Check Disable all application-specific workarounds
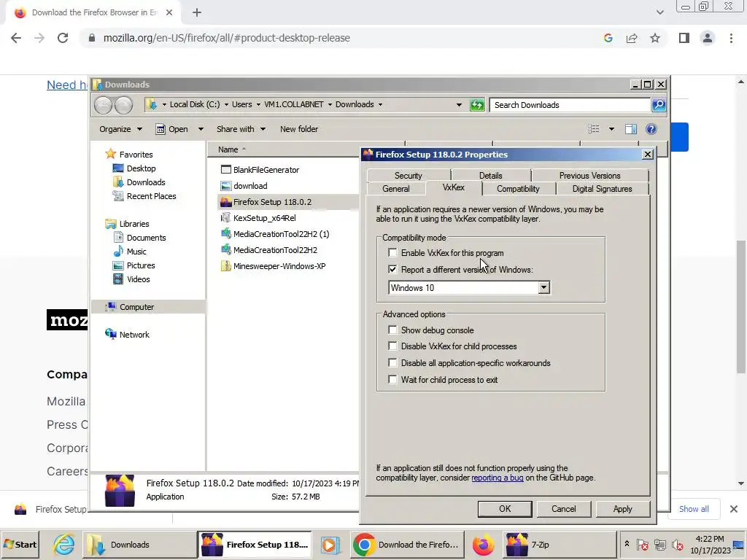Viewport: 747px width, 560px height. pyautogui.click(x=392, y=363)
